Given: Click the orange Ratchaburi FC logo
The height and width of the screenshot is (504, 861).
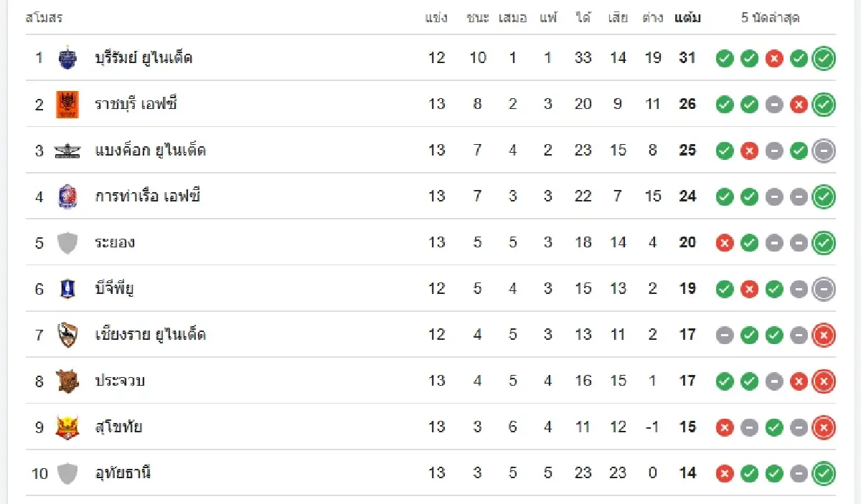Looking at the screenshot, I should 67,104.
